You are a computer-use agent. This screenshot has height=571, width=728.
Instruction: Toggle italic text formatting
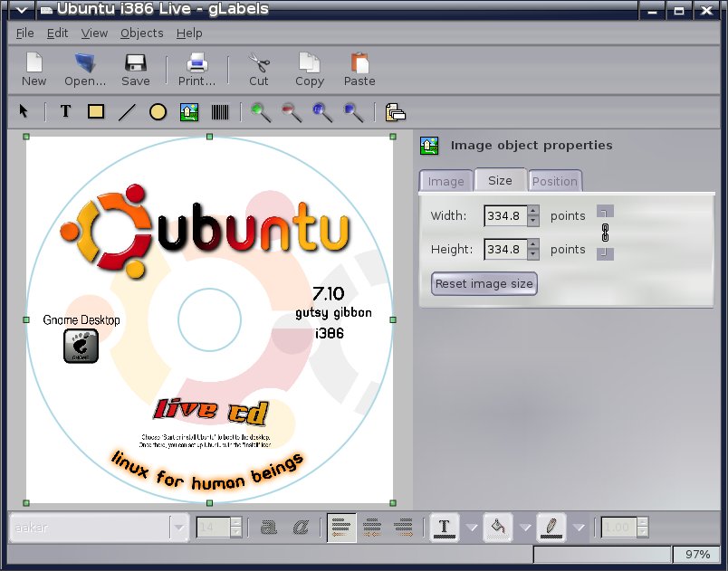pos(301,528)
